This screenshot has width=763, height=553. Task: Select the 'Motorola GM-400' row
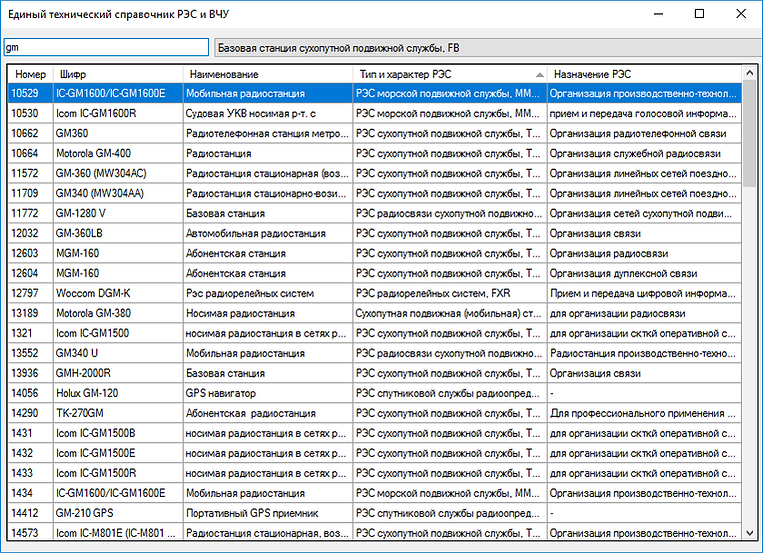coord(375,153)
